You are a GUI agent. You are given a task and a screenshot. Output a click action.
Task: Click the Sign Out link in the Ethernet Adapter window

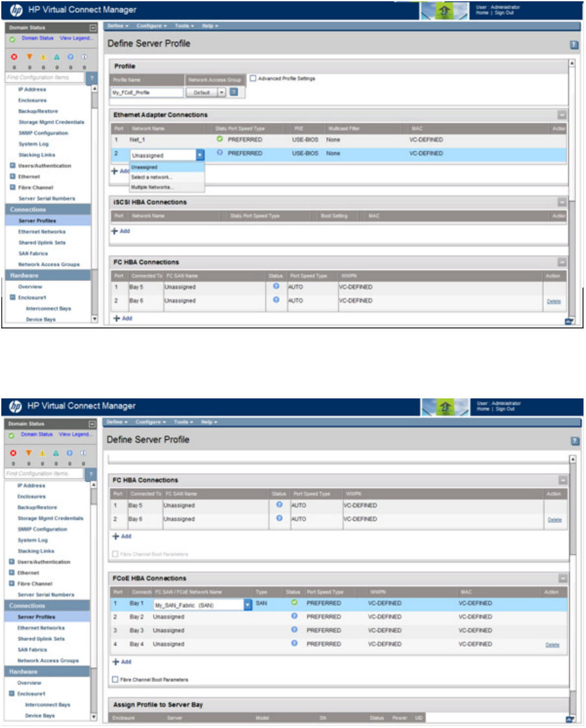click(x=504, y=13)
